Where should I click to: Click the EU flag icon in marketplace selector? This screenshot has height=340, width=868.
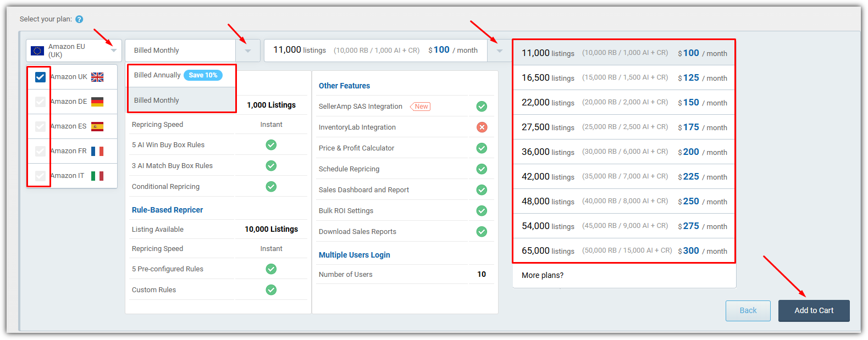pyautogui.click(x=37, y=51)
